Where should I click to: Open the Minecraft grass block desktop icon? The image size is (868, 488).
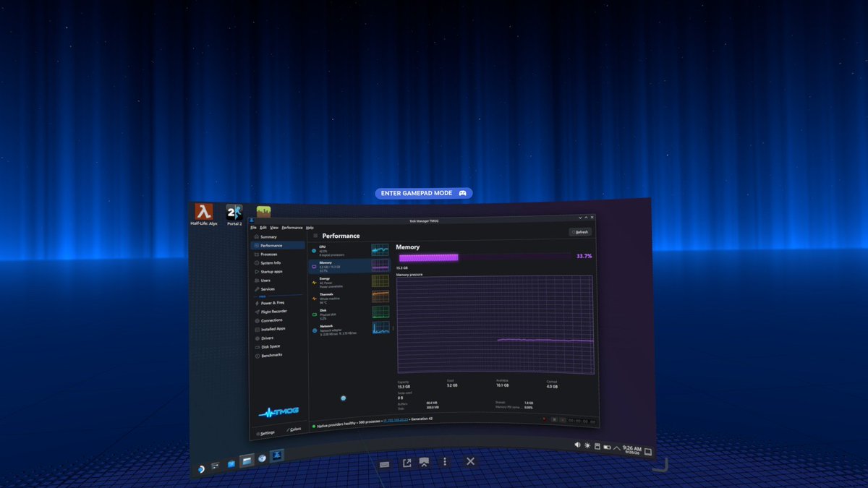tap(263, 213)
